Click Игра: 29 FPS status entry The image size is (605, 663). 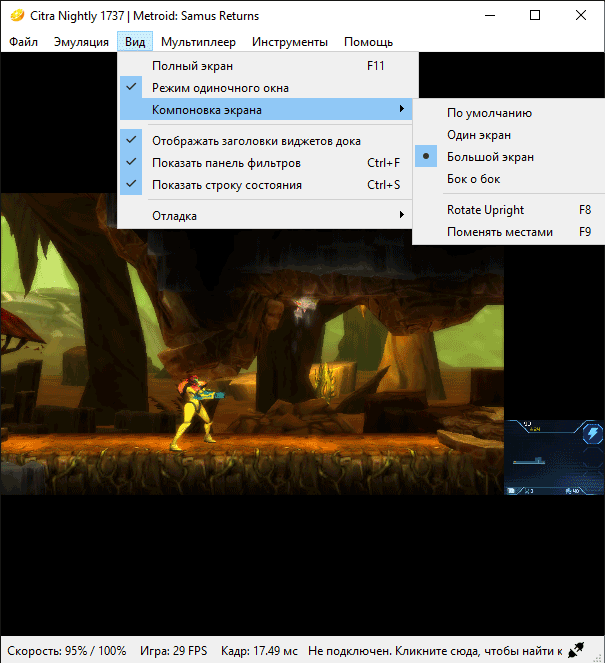[174, 650]
